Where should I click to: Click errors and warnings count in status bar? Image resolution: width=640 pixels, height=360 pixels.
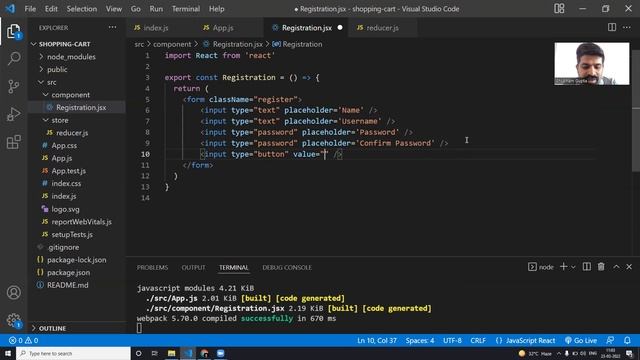point(23,340)
